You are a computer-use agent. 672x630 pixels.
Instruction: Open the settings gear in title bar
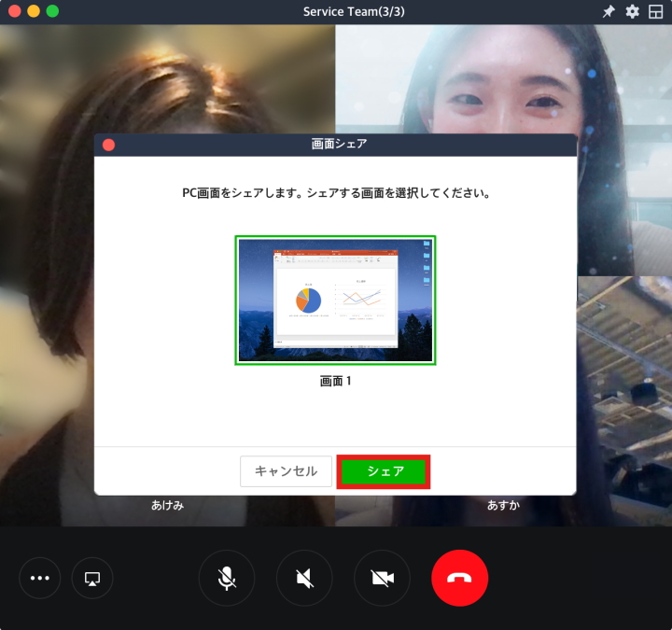(x=632, y=11)
